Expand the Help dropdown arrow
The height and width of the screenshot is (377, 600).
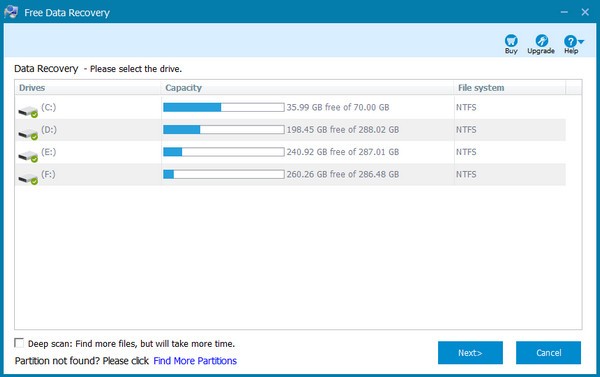581,41
